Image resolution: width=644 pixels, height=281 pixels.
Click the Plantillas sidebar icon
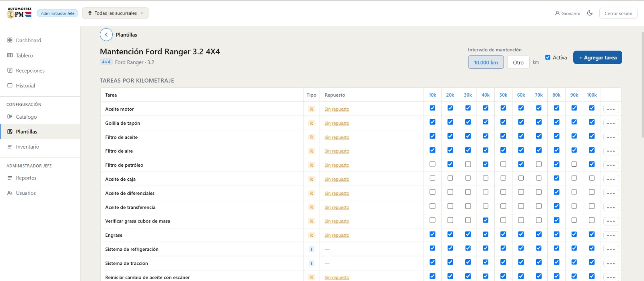[x=10, y=132]
